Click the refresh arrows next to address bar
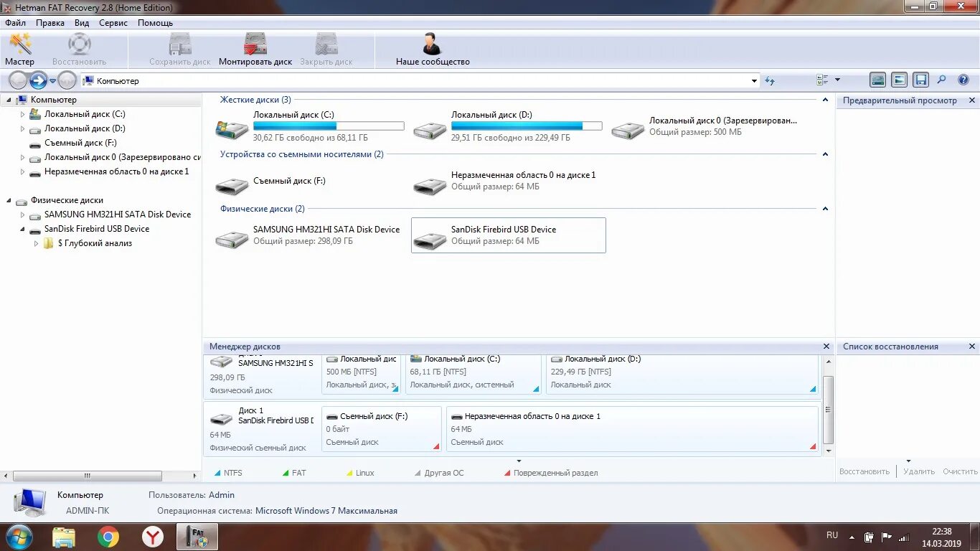Image resolution: width=980 pixels, height=551 pixels. tap(770, 81)
